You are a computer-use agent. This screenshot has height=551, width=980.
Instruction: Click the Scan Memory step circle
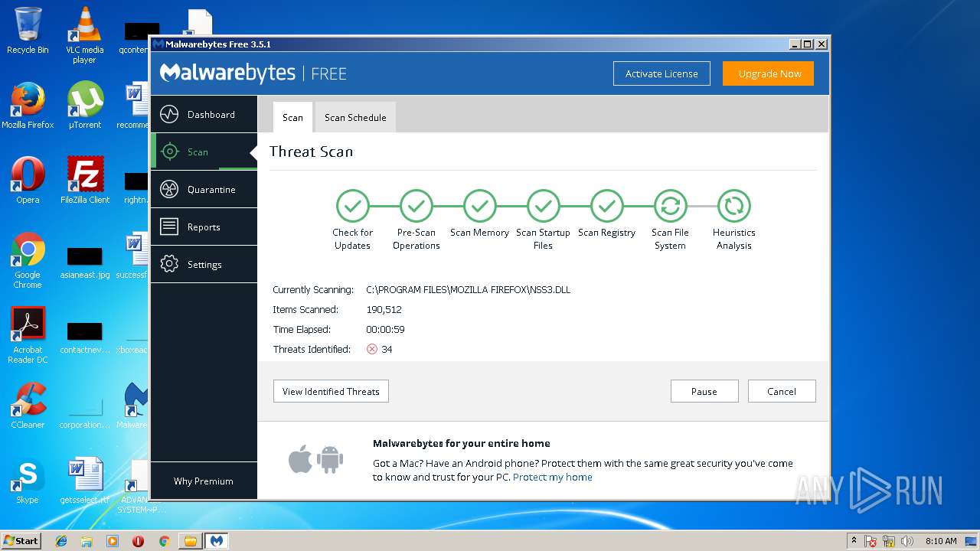pyautogui.click(x=479, y=206)
